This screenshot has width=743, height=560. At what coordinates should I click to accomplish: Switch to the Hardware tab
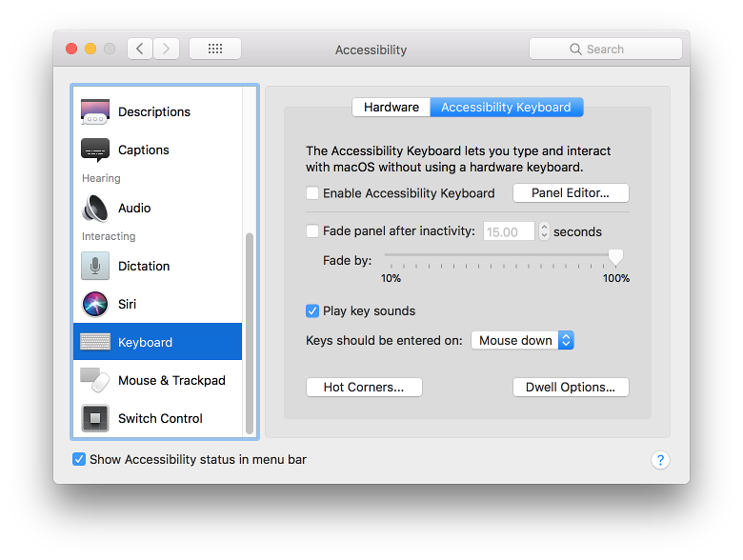pos(391,108)
